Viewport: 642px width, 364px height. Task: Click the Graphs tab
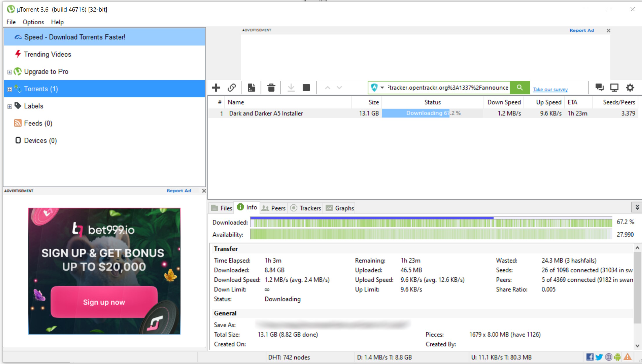pyautogui.click(x=345, y=208)
